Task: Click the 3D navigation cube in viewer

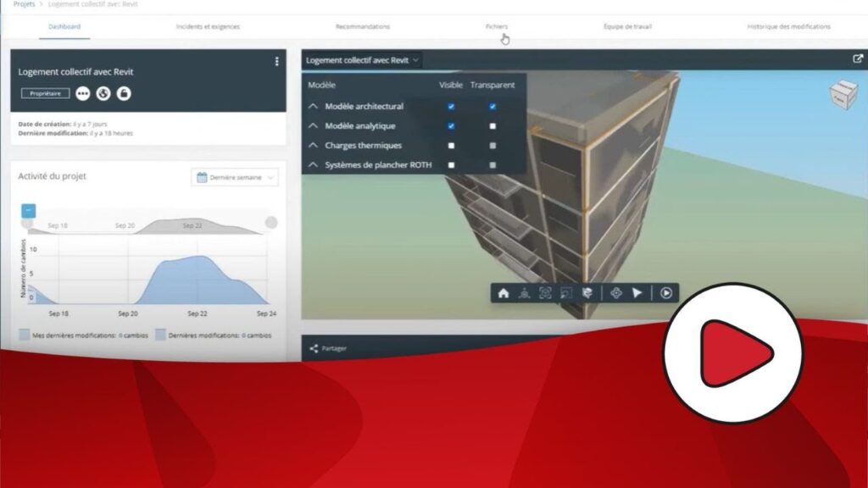Action: coord(843,94)
